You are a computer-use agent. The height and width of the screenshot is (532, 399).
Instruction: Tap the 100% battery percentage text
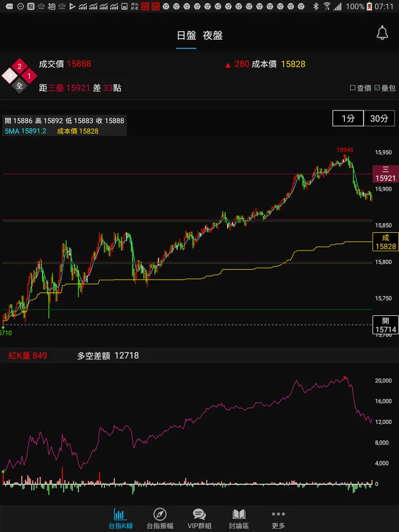(x=355, y=6)
